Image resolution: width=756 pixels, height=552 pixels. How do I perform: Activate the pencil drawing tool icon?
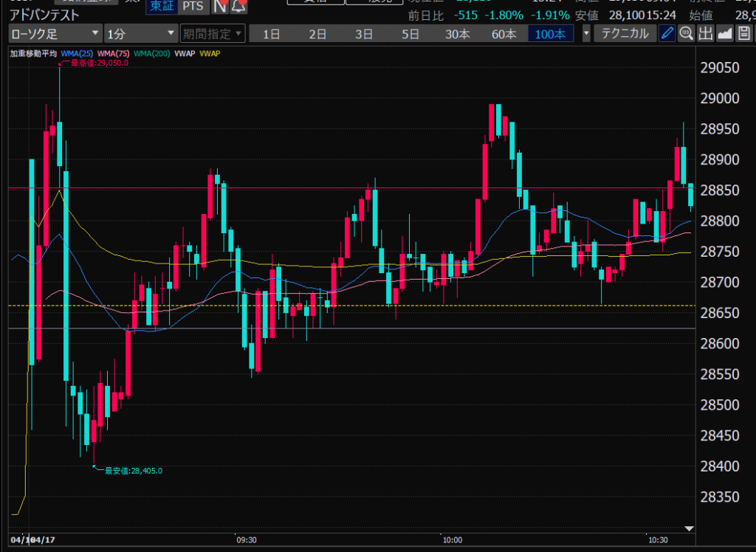click(667, 33)
